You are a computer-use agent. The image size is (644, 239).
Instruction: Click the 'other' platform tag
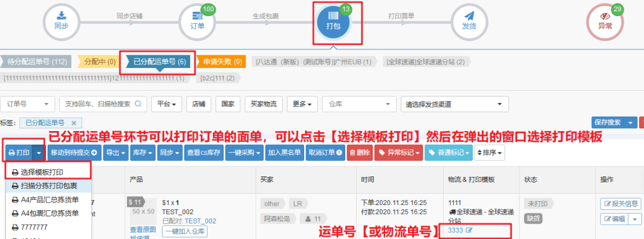pyautogui.click(x=273, y=204)
